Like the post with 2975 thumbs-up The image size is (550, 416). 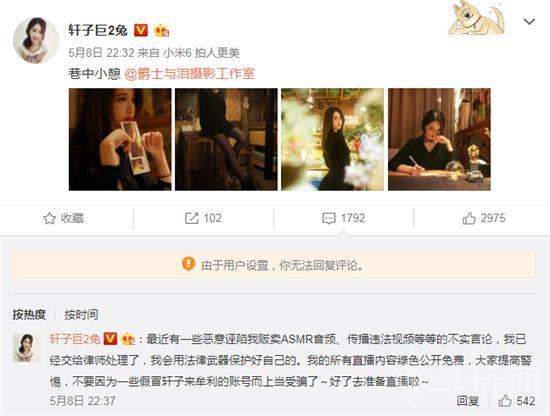tap(469, 218)
